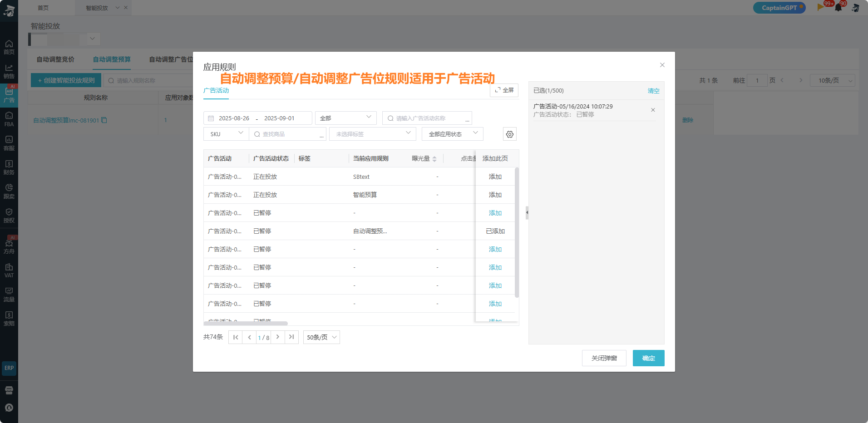This screenshot has width=868, height=423.
Task: Open the 全部 campaign type dropdown
Action: click(x=346, y=118)
